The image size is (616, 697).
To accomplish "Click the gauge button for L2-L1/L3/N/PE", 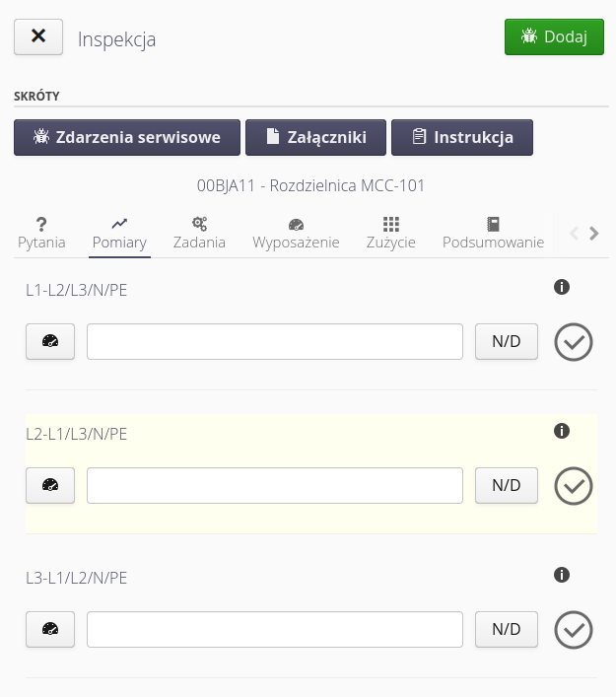I will click(x=50, y=486).
